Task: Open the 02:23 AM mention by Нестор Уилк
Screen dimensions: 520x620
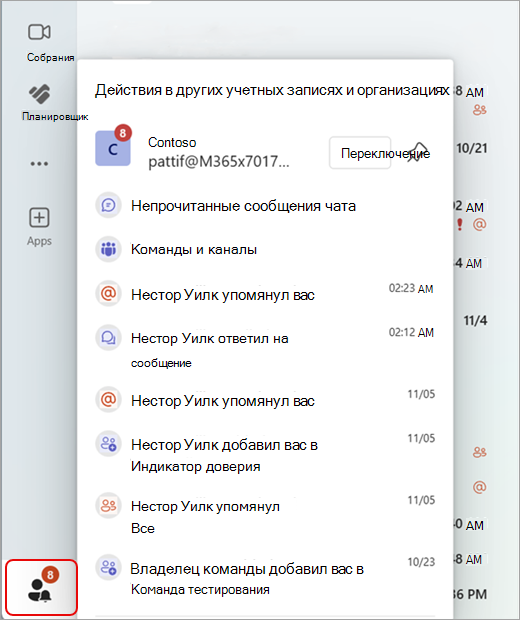Action: click(x=264, y=295)
